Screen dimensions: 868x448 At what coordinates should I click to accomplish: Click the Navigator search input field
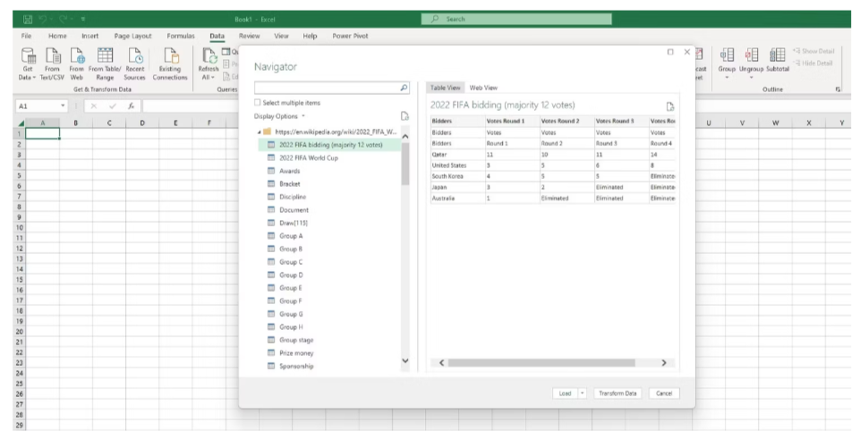click(x=327, y=88)
